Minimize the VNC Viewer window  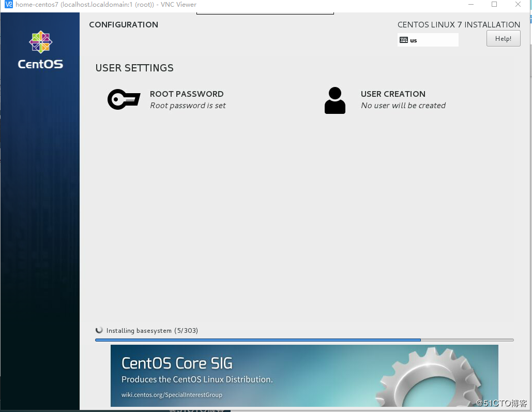coord(471,5)
